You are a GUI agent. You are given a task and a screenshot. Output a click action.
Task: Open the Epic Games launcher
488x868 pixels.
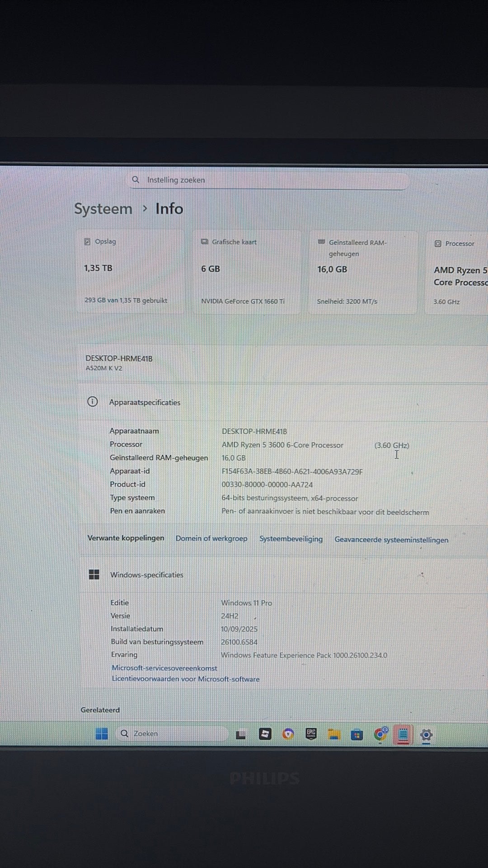click(311, 734)
